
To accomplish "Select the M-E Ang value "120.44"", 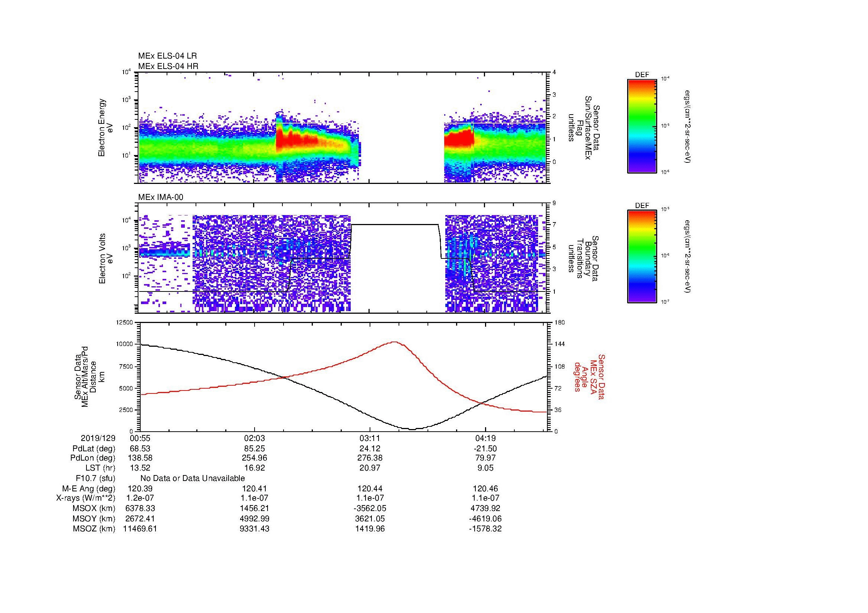I will (370, 489).
